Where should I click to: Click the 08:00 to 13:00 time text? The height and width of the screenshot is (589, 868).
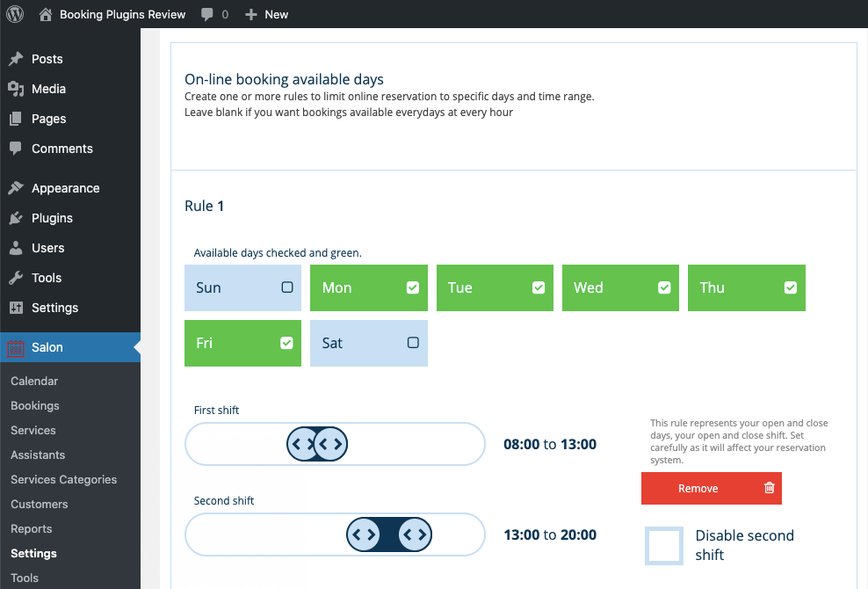click(550, 444)
